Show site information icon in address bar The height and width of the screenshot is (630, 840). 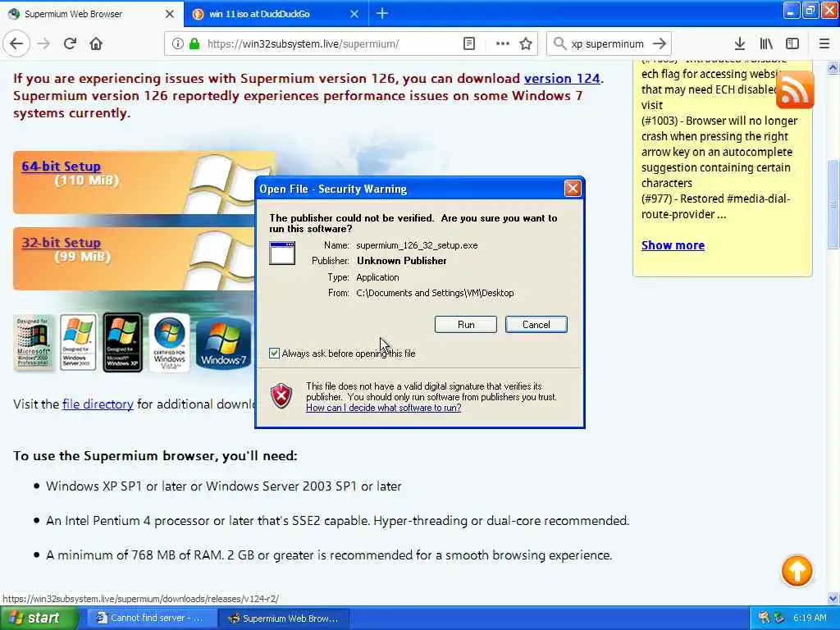tap(177, 44)
